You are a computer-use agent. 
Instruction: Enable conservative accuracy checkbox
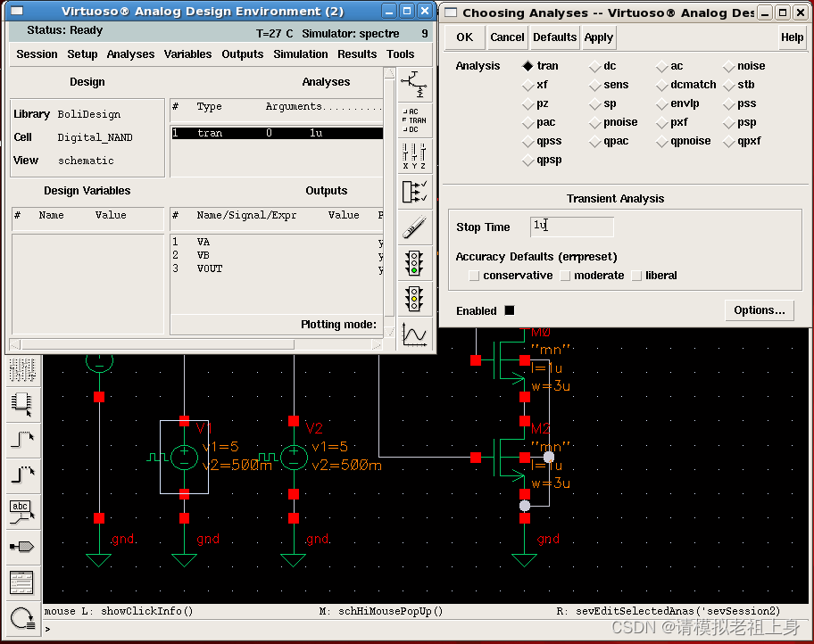coord(473,276)
